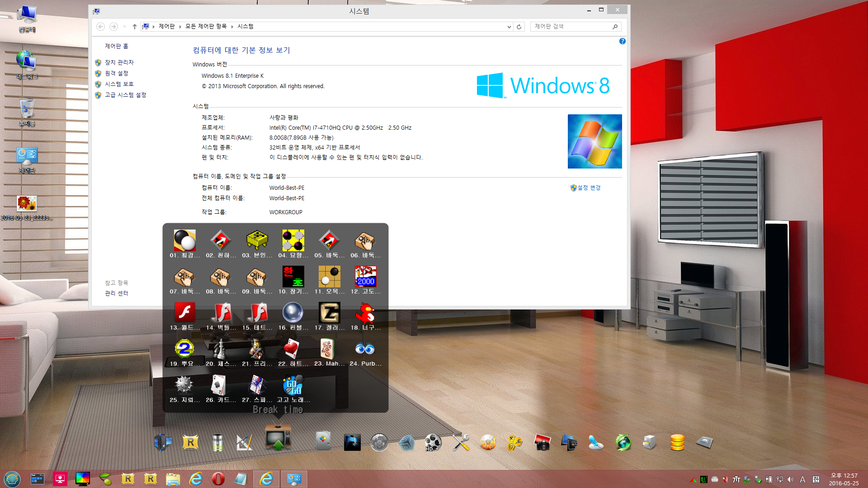
Task: Expand the chevron after 제어판 breadcrumb
Action: tap(180, 27)
